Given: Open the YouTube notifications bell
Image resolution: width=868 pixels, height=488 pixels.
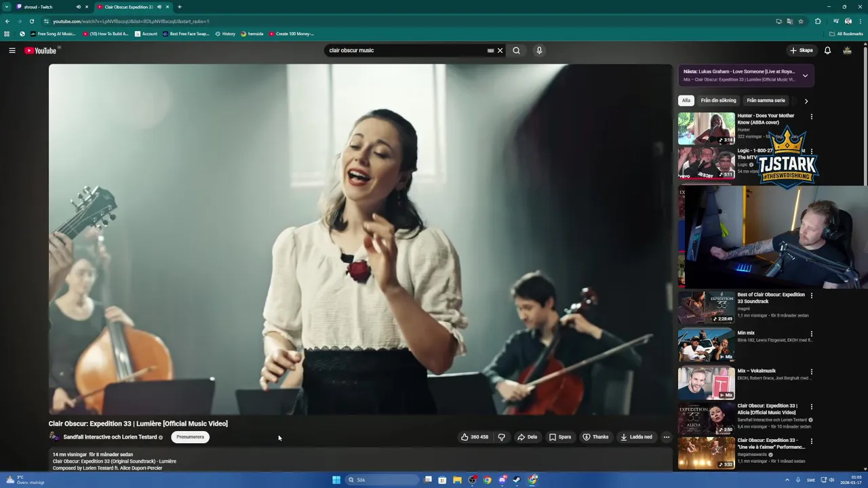Looking at the screenshot, I should point(827,50).
